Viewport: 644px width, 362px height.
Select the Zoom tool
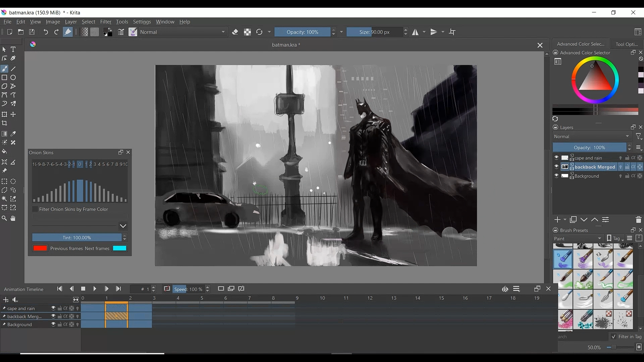point(4,218)
